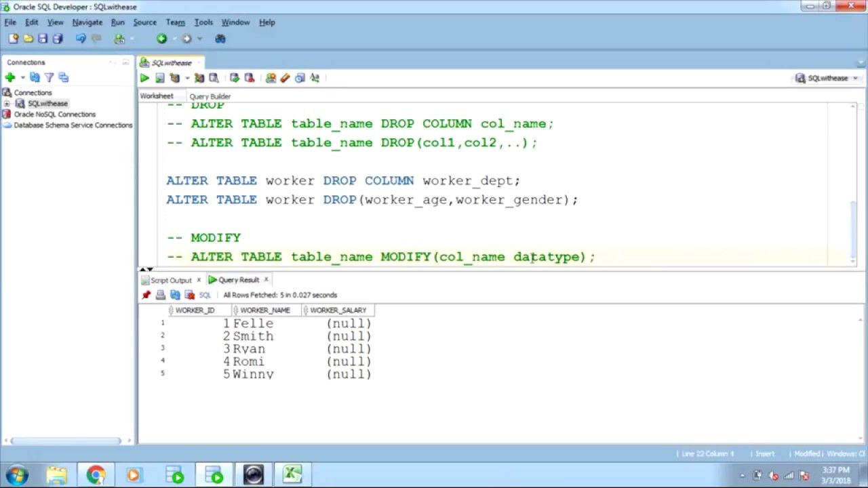Open the SQLwithease connection dropdown at right
This screenshot has width=868, height=488.
point(827,78)
